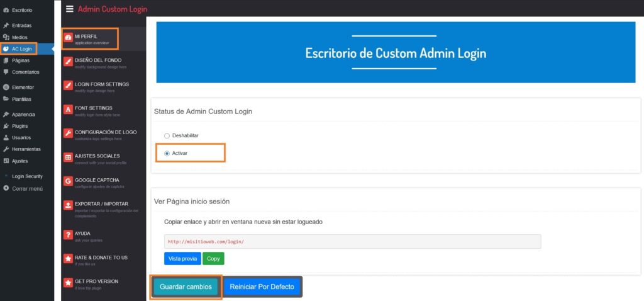Click the Escritorio de Custom Admin Login banner
This screenshot has height=301, width=644.
point(396,53)
